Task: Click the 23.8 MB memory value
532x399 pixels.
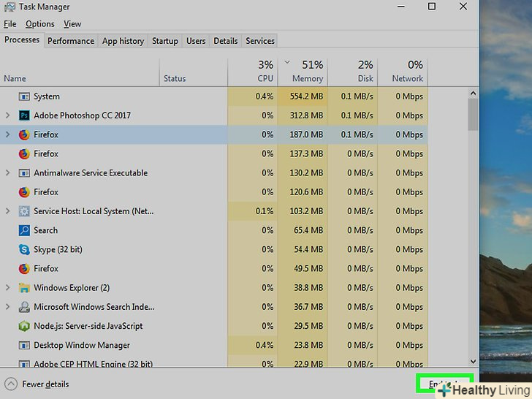Action: coord(308,346)
